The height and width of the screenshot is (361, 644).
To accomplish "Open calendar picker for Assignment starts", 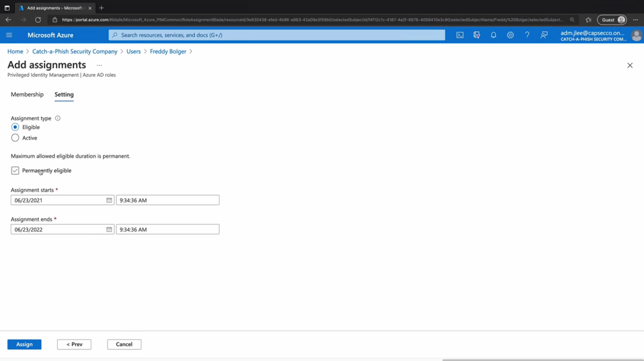I will pyautogui.click(x=109, y=200).
